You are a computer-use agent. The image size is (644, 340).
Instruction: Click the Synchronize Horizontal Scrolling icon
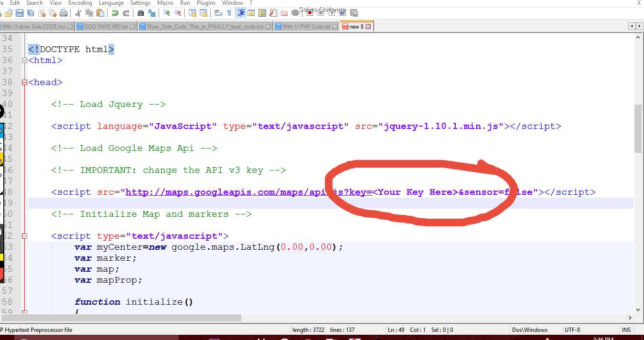[204, 13]
